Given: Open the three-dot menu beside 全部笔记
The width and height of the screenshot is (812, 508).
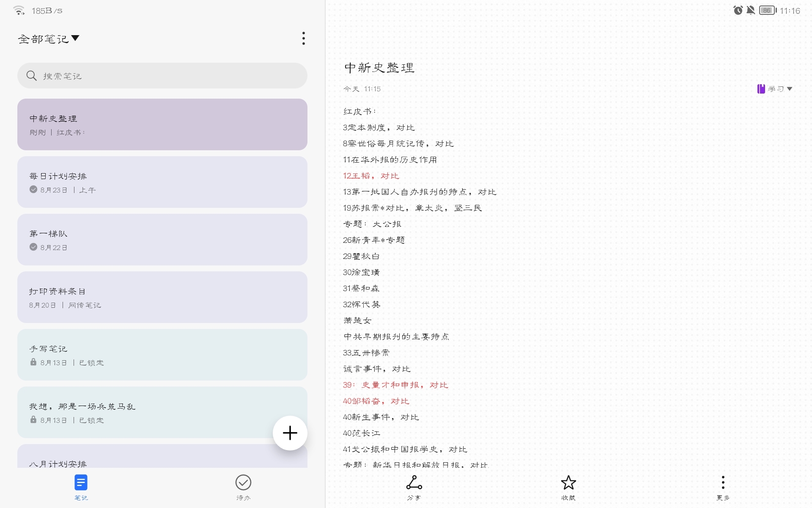Looking at the screenshot, I should pos(303,39).
